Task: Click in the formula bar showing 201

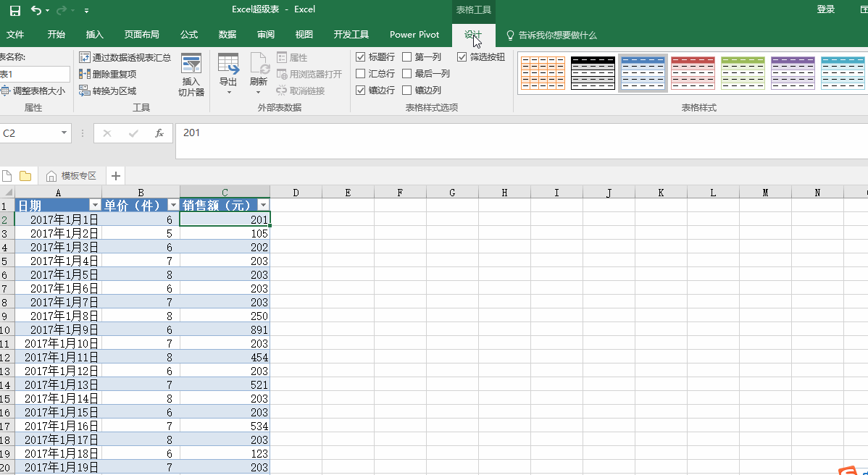Action: 522,141
